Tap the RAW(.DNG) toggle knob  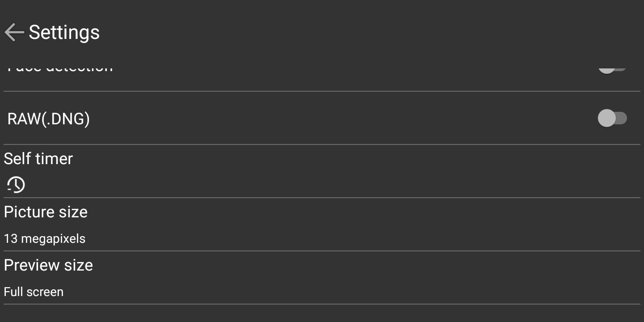click(607, 119)
